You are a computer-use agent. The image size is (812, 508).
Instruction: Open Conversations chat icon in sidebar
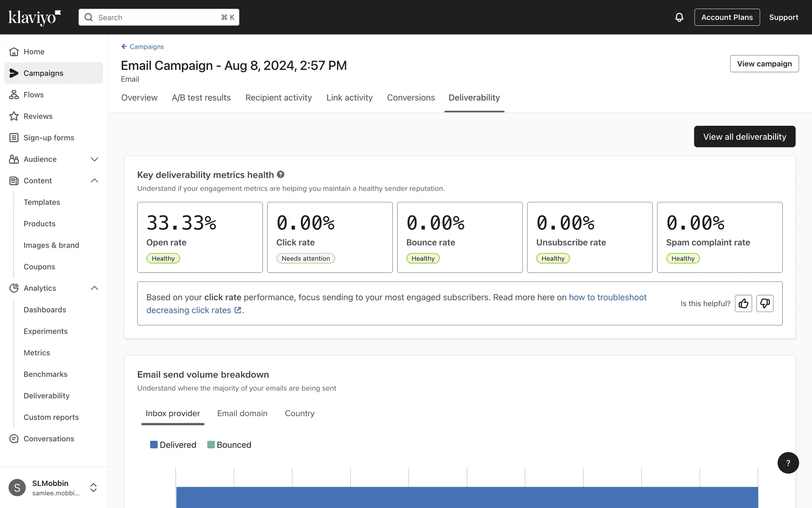[14, 439]
